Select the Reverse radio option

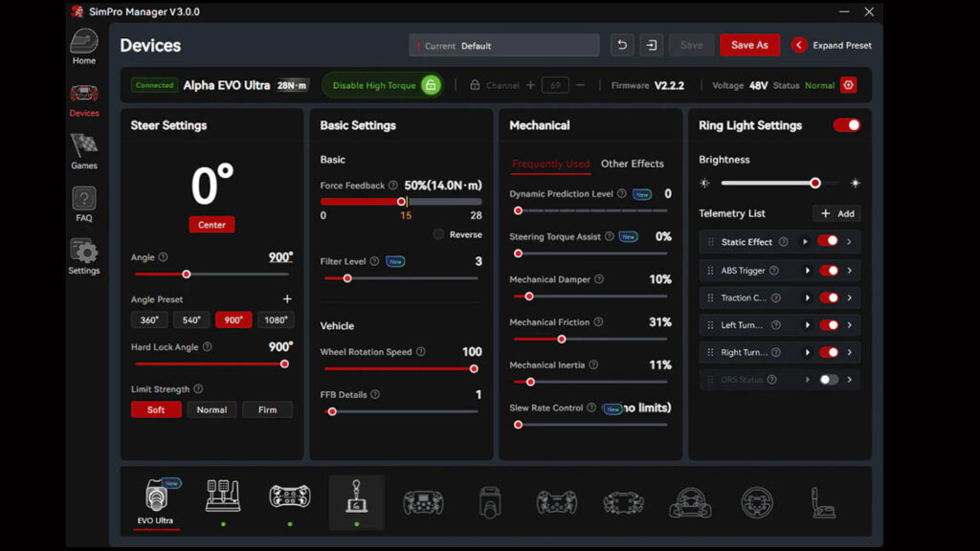click(x=438, y=234)
